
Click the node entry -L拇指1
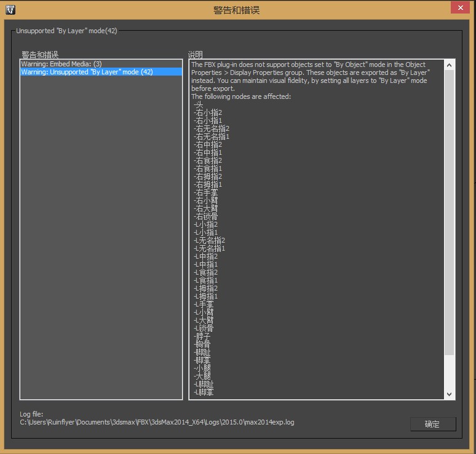[206, 296]
